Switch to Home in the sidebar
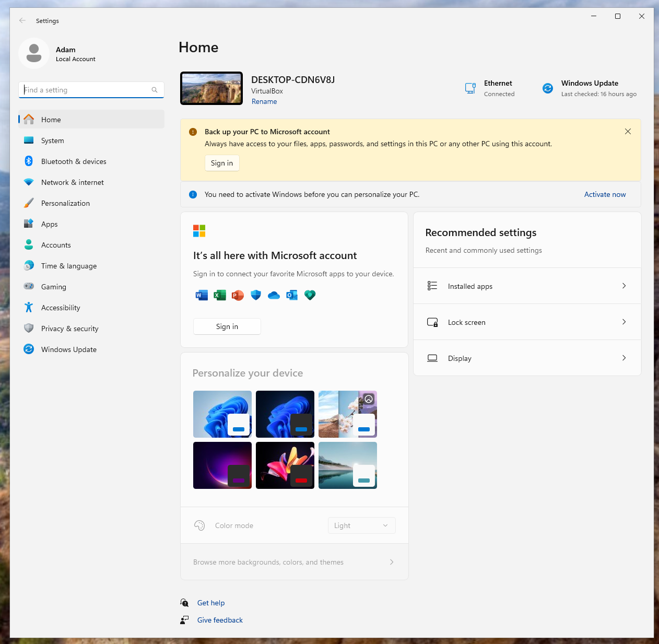Image resolution: width=659 pixels, height=644 pixels. (51, 119)
